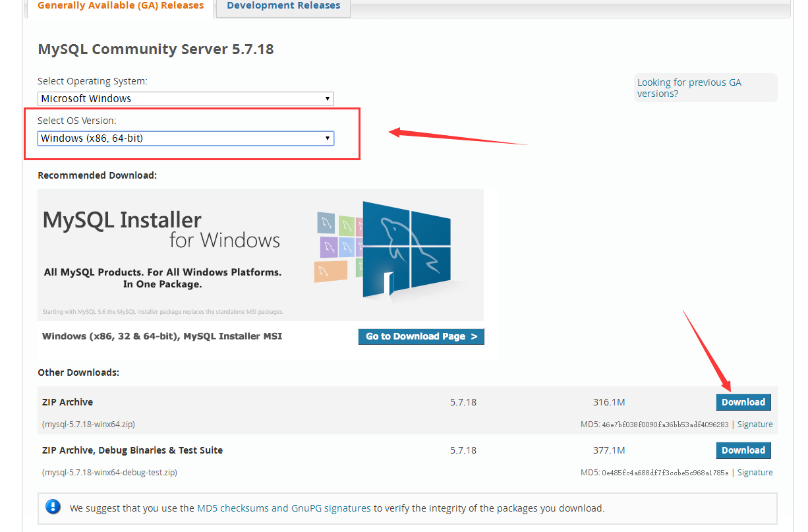Click the gray-blue dolphin tile in banner

click(x=326, y=223)
